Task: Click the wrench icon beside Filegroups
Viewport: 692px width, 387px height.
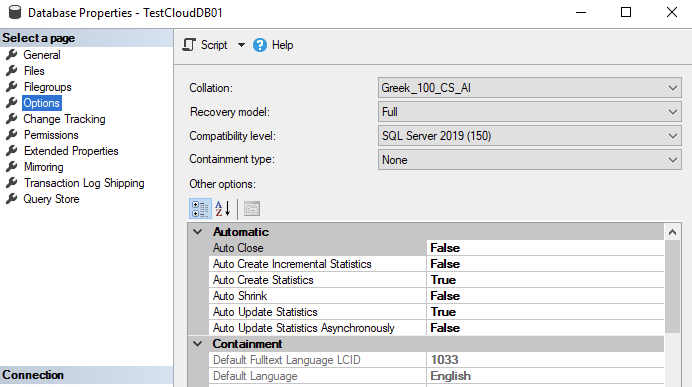Action: (x=11, y=86)
